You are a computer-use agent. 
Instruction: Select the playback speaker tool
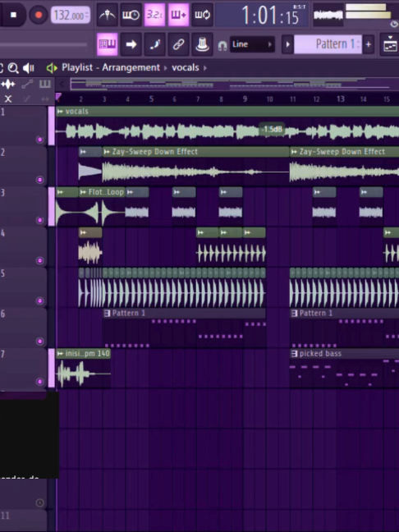(29, 68)
